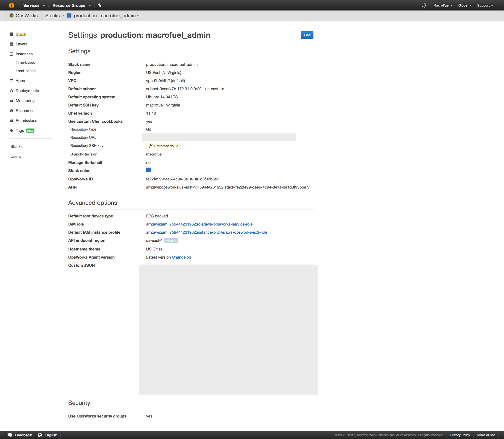Click the Layers icon in sidebar
This screenshot has height=439, width=504.
tap(11, 44)
